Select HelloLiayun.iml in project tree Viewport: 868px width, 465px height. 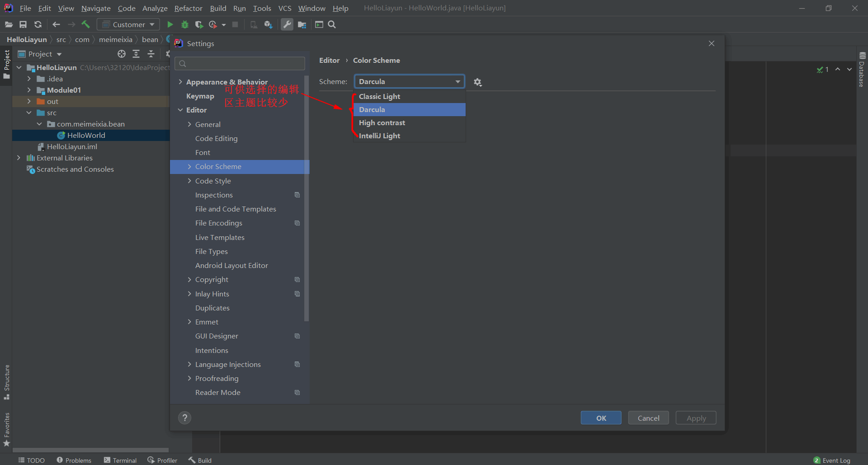click(x=72, y=146)
